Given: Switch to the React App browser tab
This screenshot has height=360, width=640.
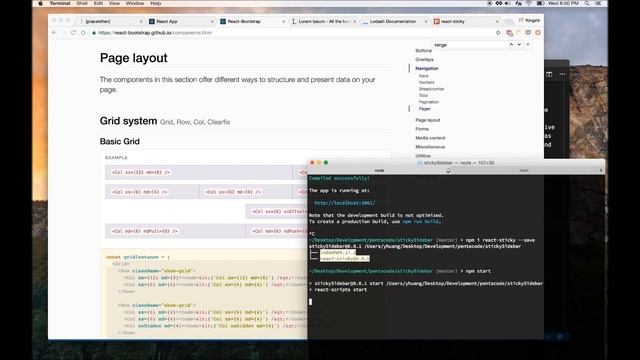Looking at the screenshot, I should pos(181,21).
